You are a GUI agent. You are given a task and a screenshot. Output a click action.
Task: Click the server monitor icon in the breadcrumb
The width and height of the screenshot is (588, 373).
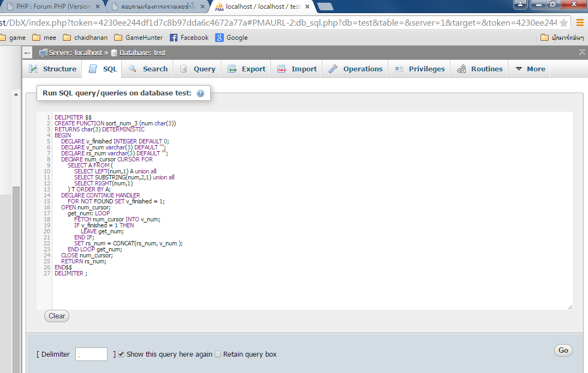tap(44, 53)
